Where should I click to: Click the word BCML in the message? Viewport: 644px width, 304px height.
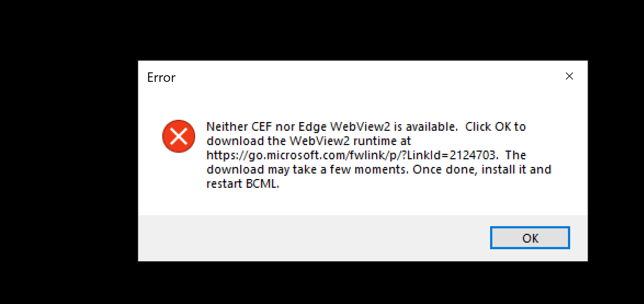[261, 183]
